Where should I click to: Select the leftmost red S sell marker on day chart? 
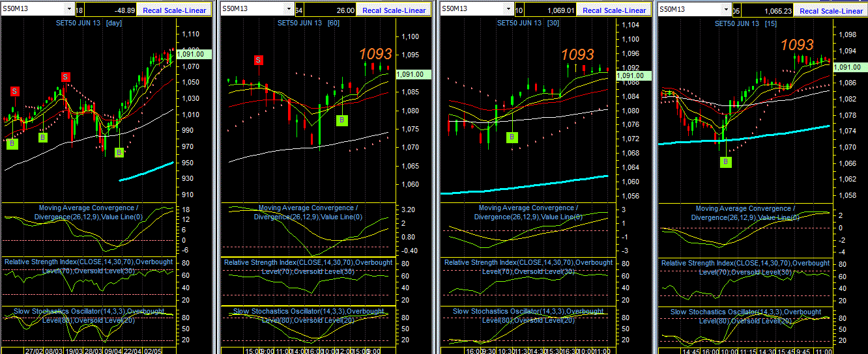coord(14,91)
